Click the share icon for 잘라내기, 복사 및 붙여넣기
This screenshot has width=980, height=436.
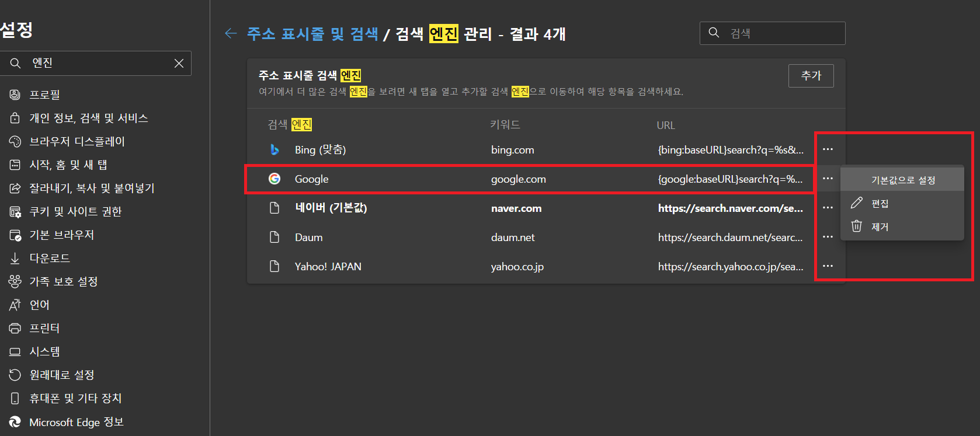(x=15, y=188)
